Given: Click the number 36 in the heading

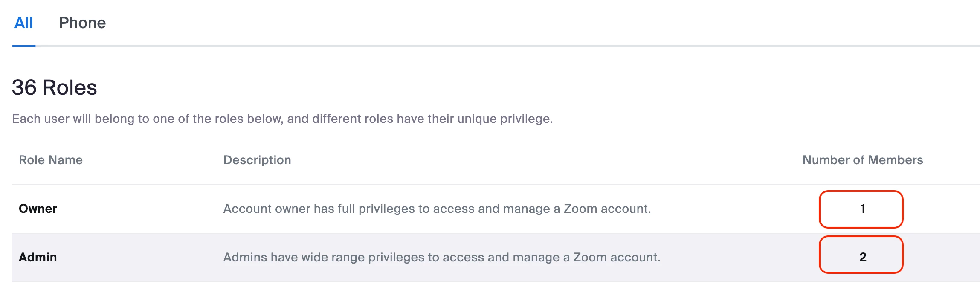Looking at the screenshot, I should tap(24, 87).
